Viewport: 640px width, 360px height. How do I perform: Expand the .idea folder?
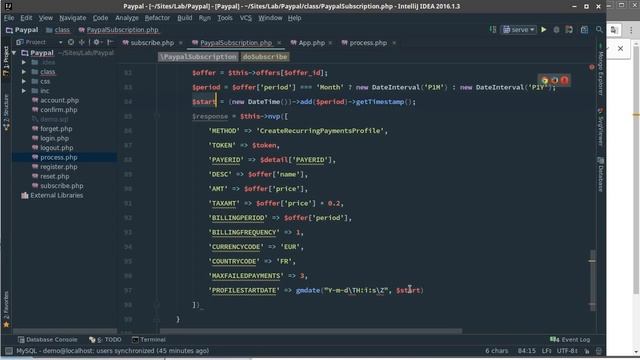click(24, 62)
